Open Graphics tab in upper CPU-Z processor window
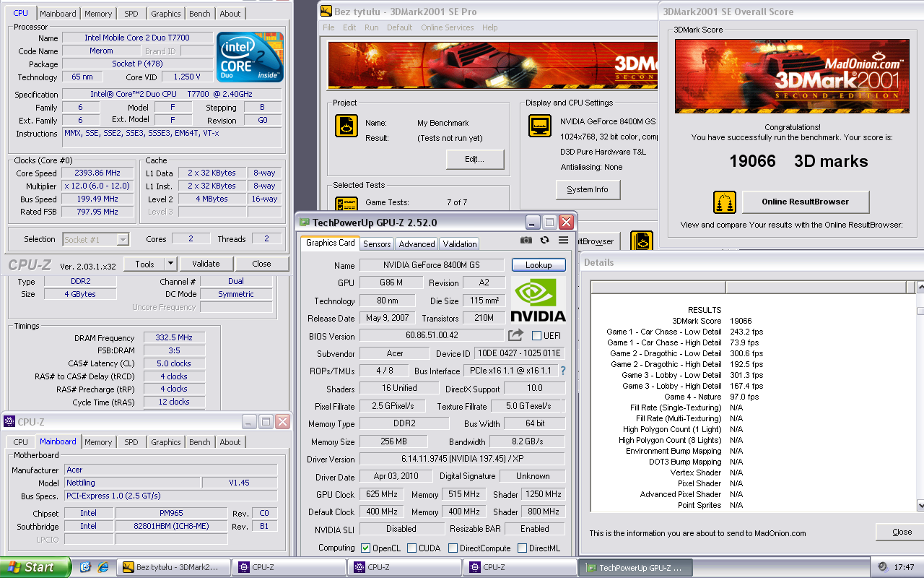 click(165, 14)
